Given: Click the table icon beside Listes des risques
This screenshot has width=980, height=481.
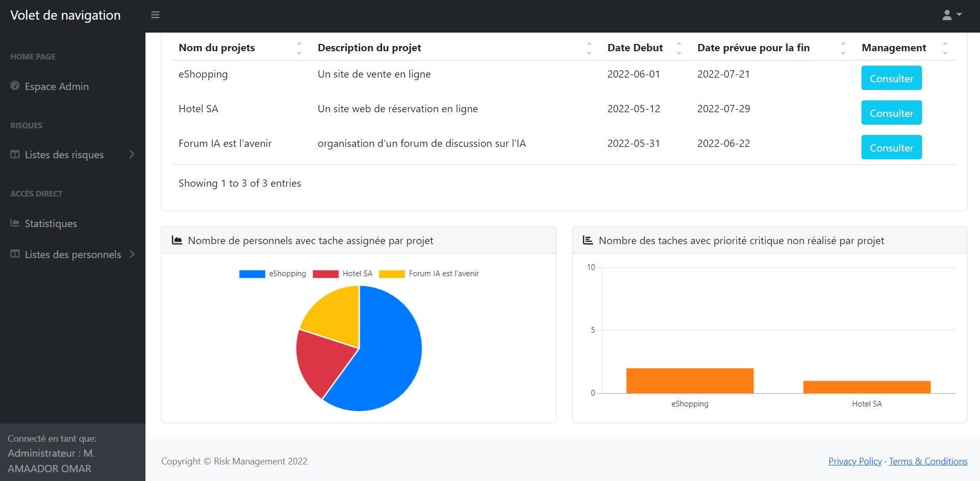Looking at the screenshot, I should coord(14,154).
